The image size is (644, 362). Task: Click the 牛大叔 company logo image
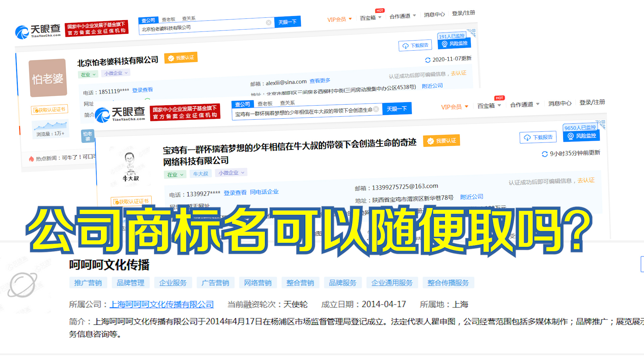[x=130, y=166]
